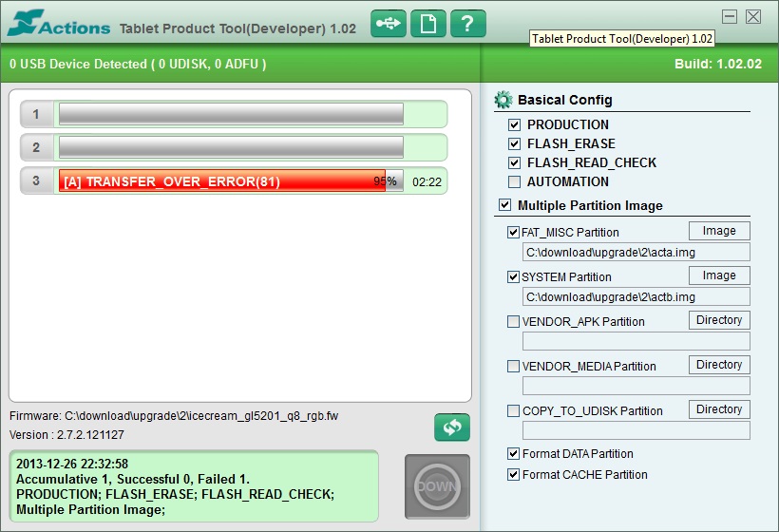Close the Tablet Product Tool window
Viewport: 779px width, 532px height.
[753, 16]
